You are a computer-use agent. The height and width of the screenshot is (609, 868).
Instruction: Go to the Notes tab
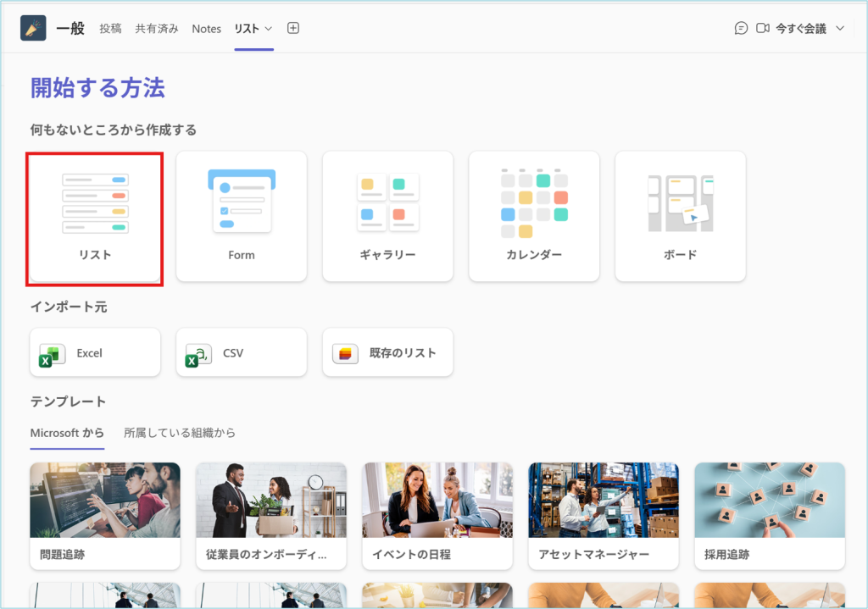[206, 29]
